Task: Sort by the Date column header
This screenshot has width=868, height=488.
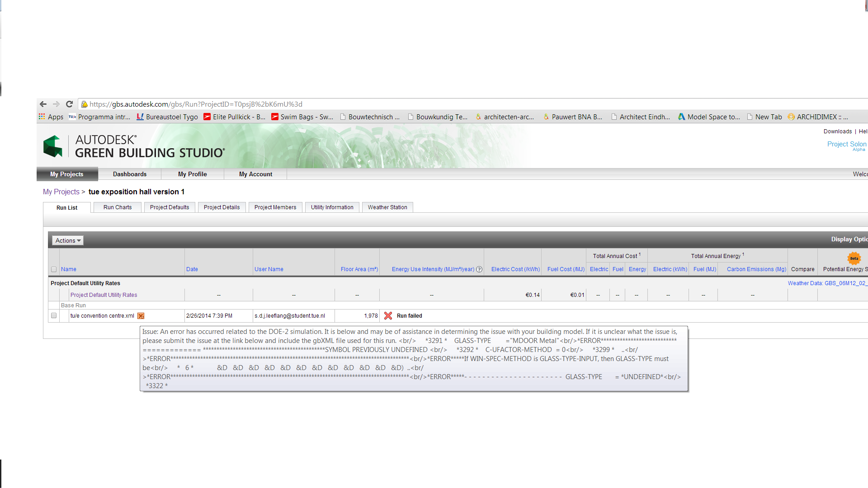Action: 192,269
